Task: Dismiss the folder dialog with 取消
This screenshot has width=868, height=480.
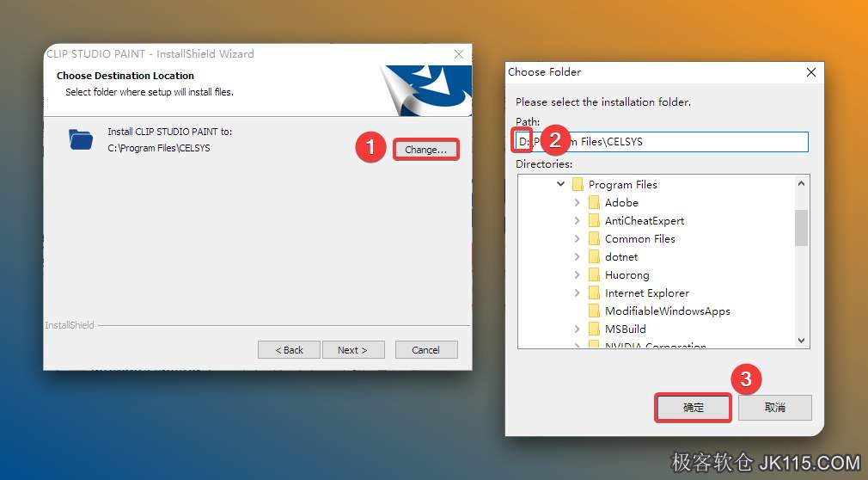Action: tap(775, 408)
